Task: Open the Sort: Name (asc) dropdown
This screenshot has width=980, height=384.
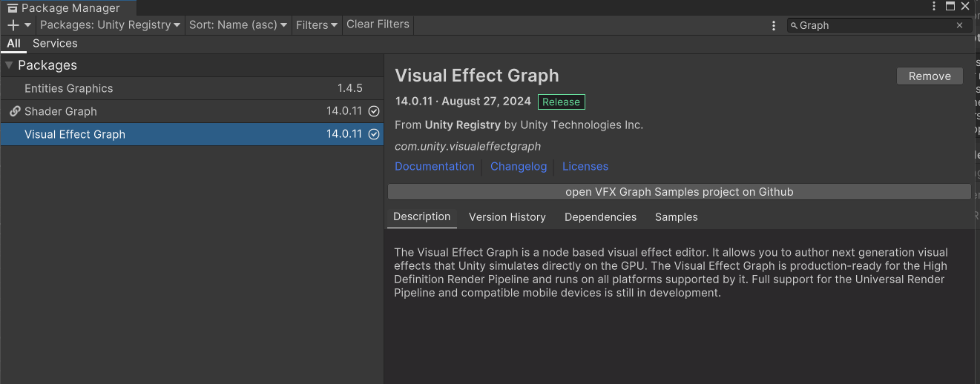Action: point(238,24)
